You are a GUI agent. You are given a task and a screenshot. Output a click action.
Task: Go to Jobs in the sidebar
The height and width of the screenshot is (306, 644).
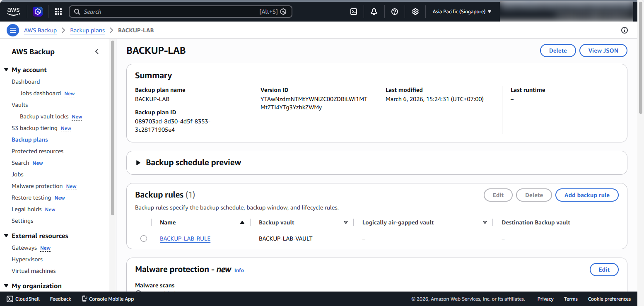pyautogui.click(x=17, y=174)
